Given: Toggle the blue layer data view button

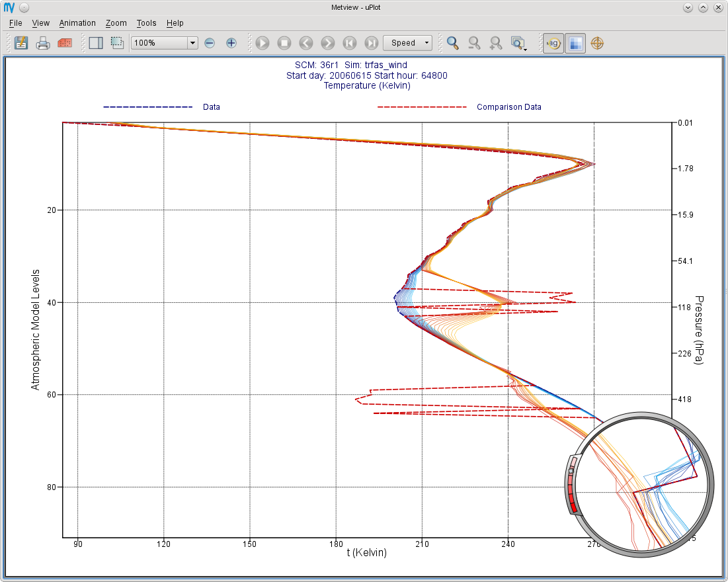Looking at the screenshot, I should click(x=575, y=43).
